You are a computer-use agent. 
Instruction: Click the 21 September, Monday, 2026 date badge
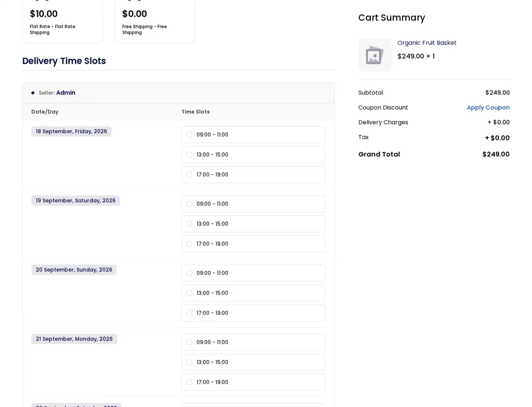[74, 339]
